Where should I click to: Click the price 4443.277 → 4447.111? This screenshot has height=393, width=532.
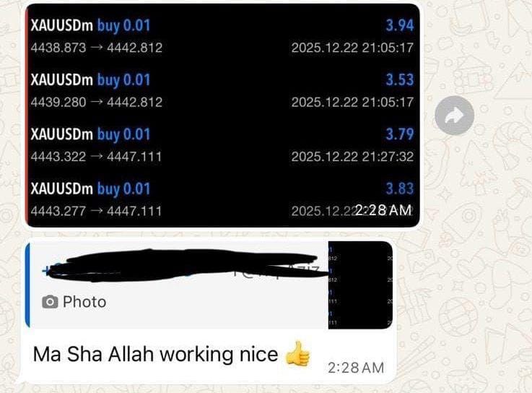coord(96,211)
